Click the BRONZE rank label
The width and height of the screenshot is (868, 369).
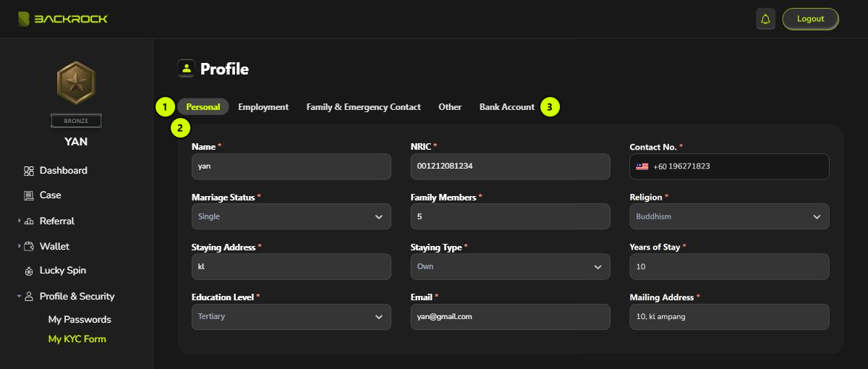(76, 121)
